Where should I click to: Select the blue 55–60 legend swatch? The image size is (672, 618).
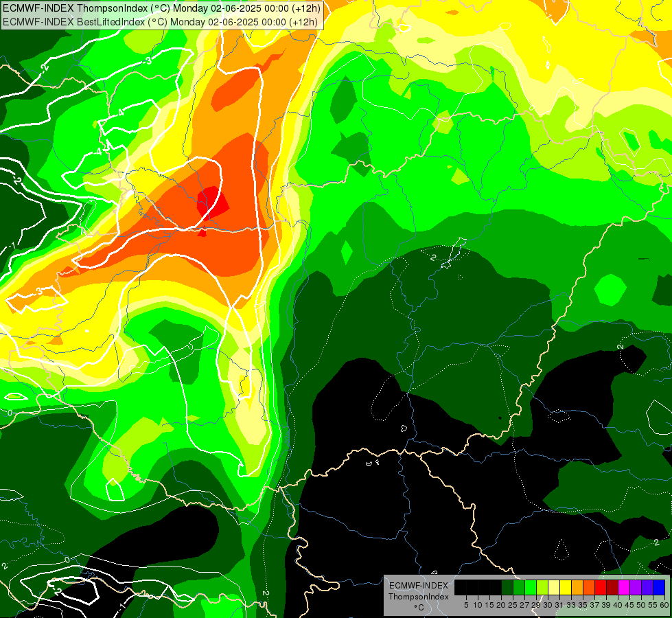[659, 587]
